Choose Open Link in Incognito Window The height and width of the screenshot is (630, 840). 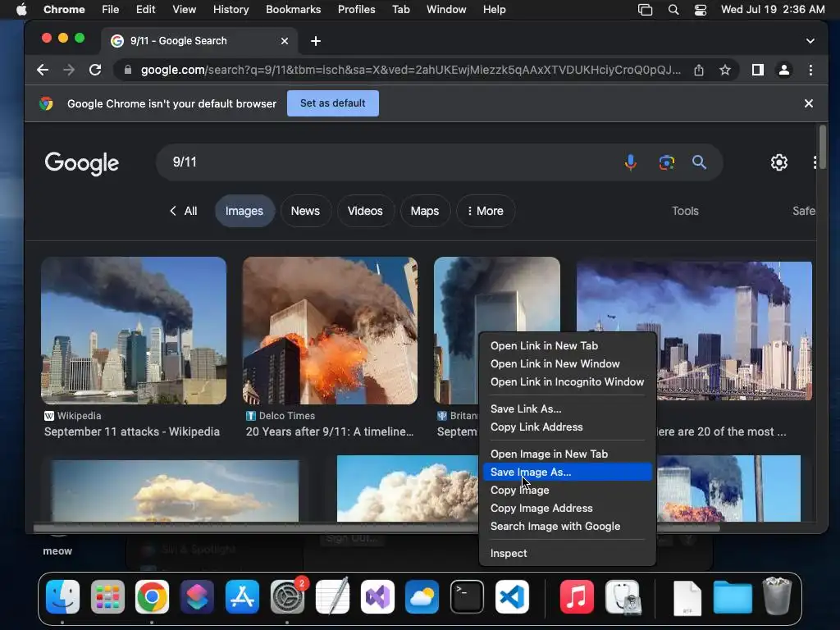tap(568, 382)
